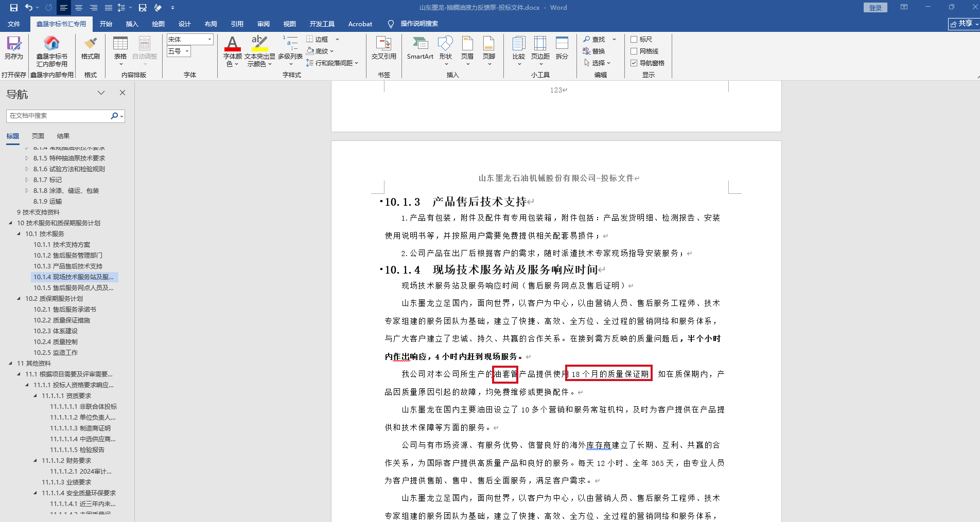Image resolution: width=980 pixels, height=522 pixels.
Task: Insert a SmartArt graphic
Action: [420, 48]
